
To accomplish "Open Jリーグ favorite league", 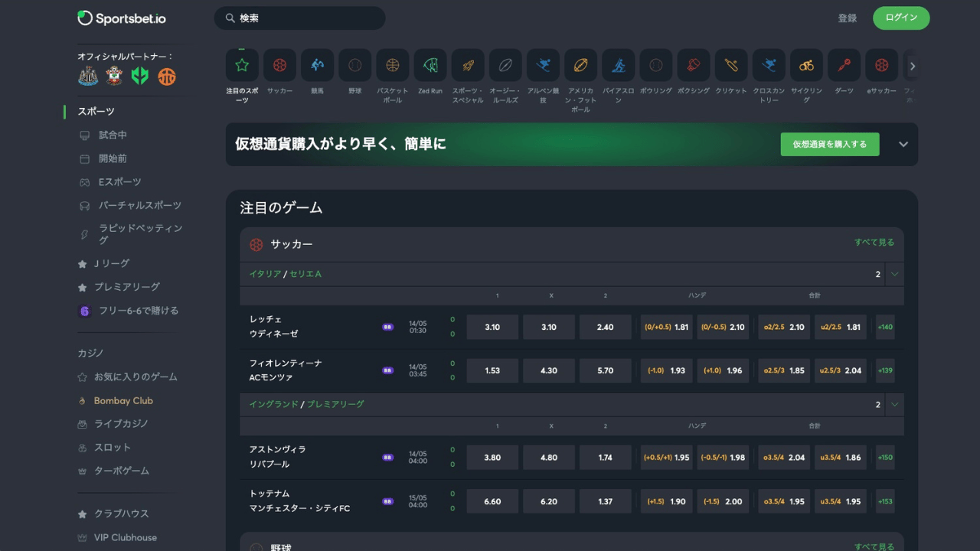I will [112, 263].
